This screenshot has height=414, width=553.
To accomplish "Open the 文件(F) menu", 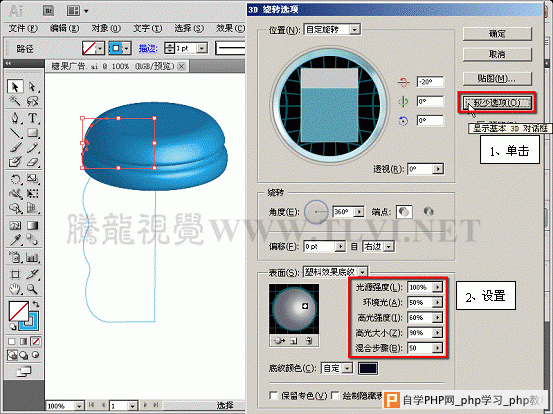I will pyautogui.click(x=23, y=28).
